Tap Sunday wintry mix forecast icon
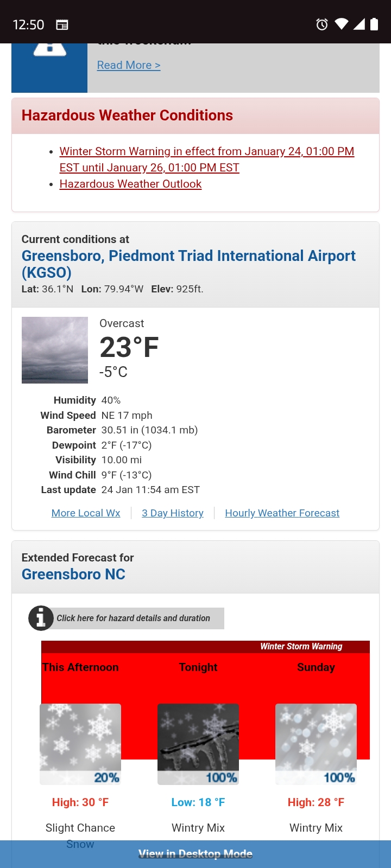Viewport: 391px width, 868px height. (316, 744)
